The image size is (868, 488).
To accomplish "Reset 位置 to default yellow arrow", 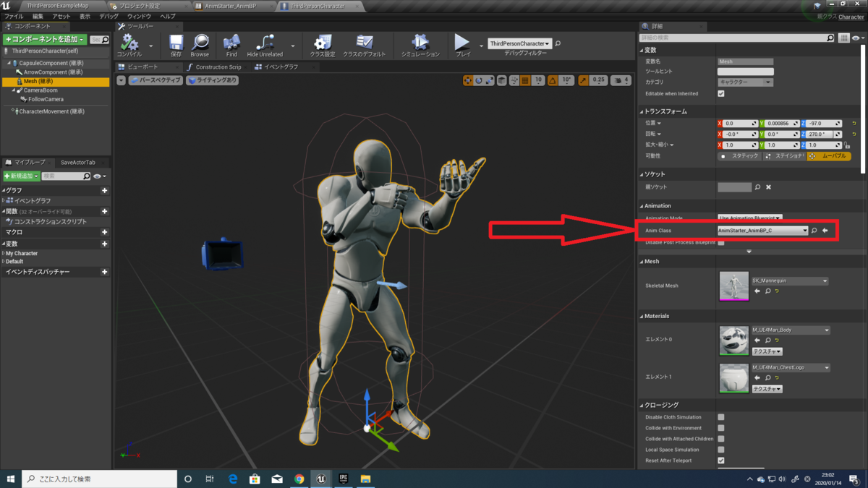I will pos(854,124).
